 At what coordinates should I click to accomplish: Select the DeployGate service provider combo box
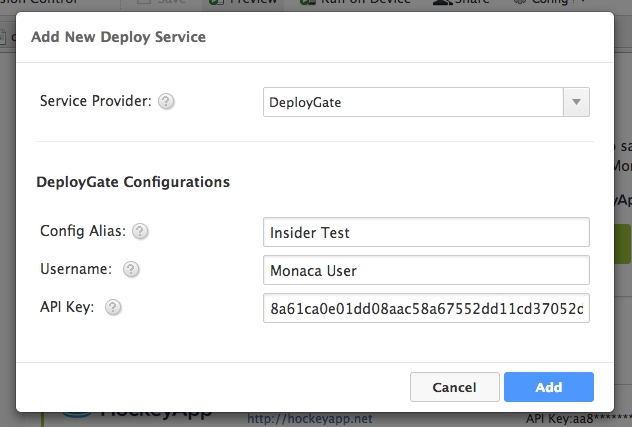[426, 102]
